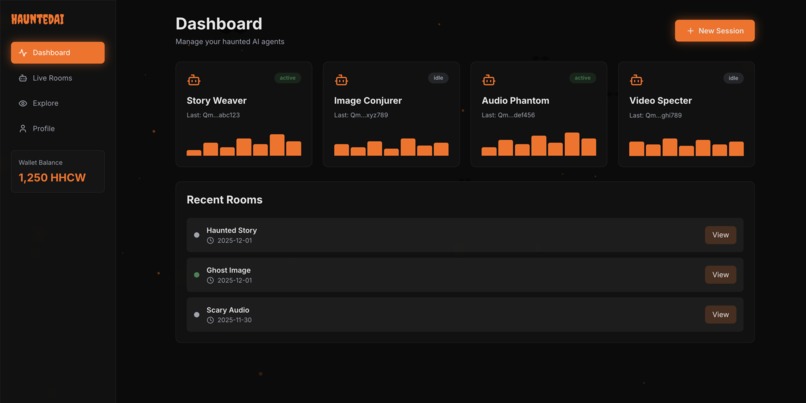Click the Last: Qm...ghi789 hash text
This screenshot has width=806, height=403.
point(655,115)
